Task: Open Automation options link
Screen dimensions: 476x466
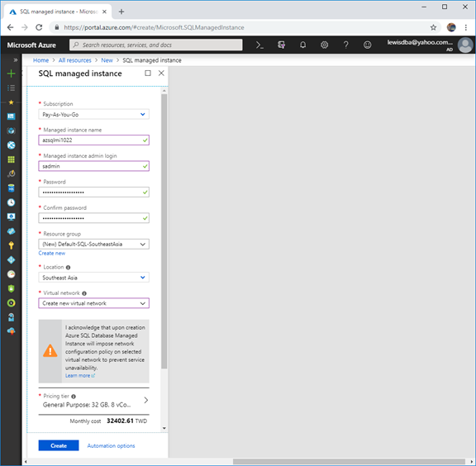Action: pos(111,445)
